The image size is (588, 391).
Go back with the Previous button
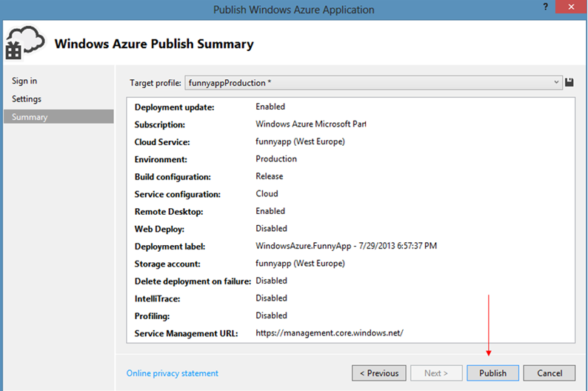coord(378,373)
